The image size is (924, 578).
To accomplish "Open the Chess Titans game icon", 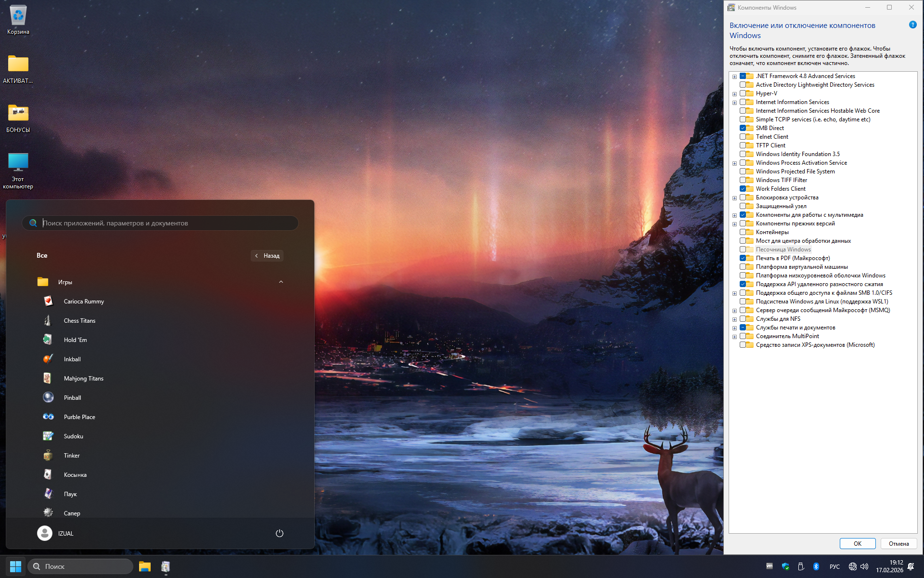I will click(x=48, y=321).
